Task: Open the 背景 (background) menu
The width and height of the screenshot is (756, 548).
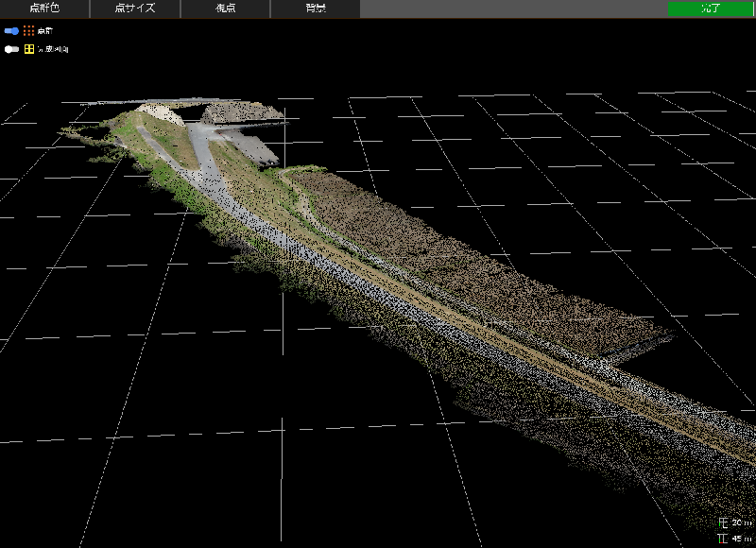Action: click(x=315, y=9)
